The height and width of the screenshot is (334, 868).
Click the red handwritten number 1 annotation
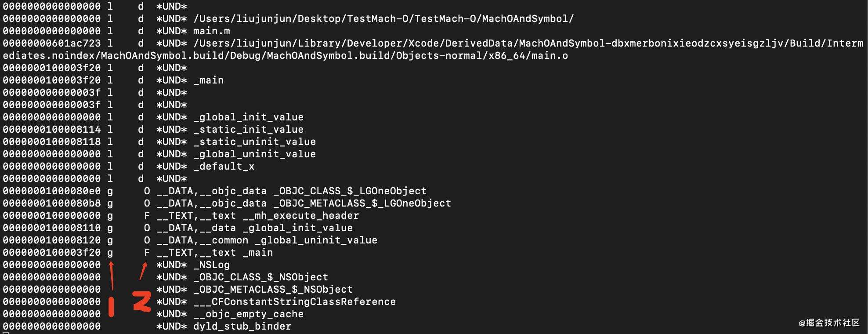point(112,307)
